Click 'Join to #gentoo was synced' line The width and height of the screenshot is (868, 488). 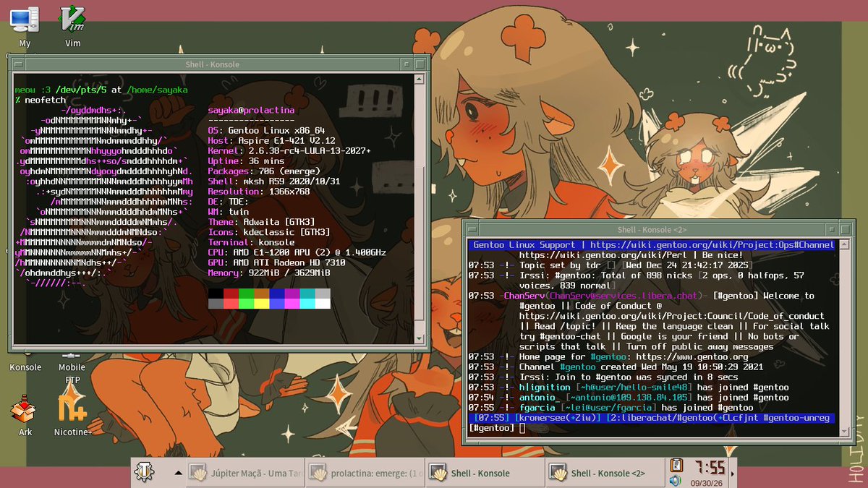coord(603,377)
